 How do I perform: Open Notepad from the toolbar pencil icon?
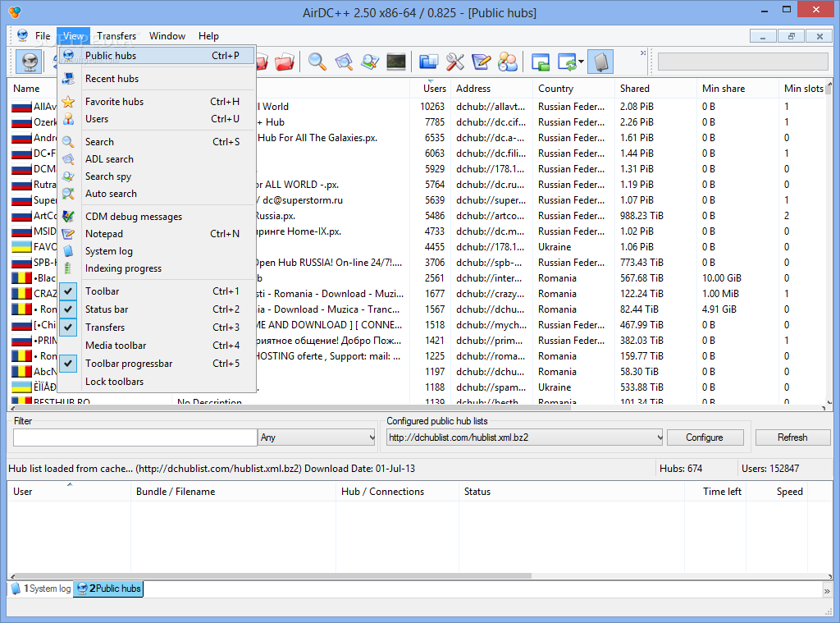pos(481,62)
